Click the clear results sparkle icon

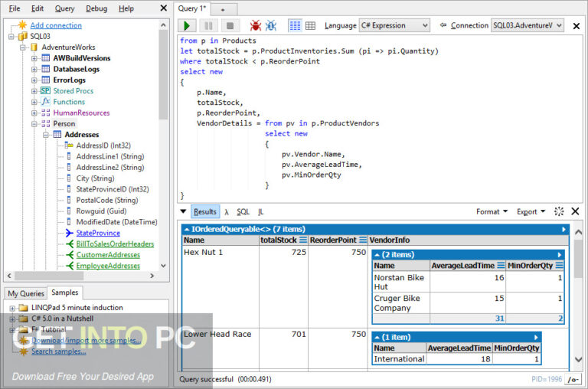tap(559, 211)
